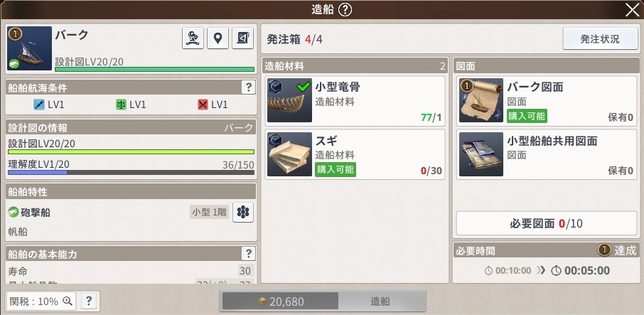Click the blueprint drawing icon at top

click(242, 38)
